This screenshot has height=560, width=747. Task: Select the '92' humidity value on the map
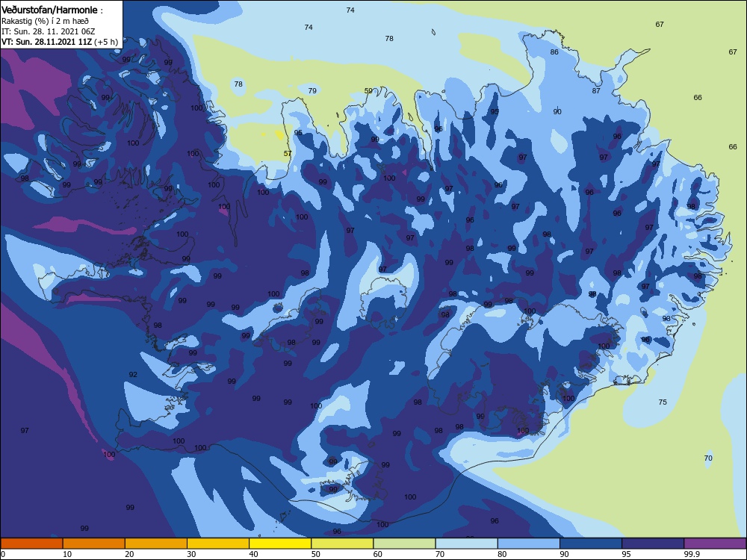[x=133, y=374]
